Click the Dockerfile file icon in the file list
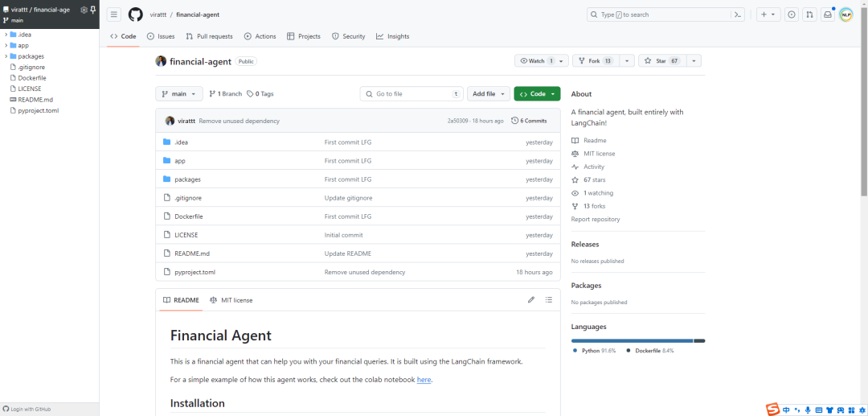The width and height of the screenshot is (868, 416). (166, 216)
